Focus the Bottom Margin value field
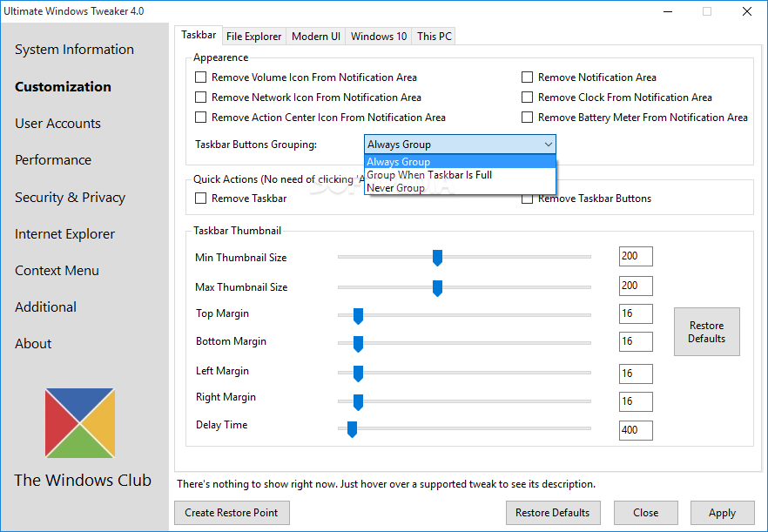The width and height of the screenshot is (768, 532). coord(636,341)
